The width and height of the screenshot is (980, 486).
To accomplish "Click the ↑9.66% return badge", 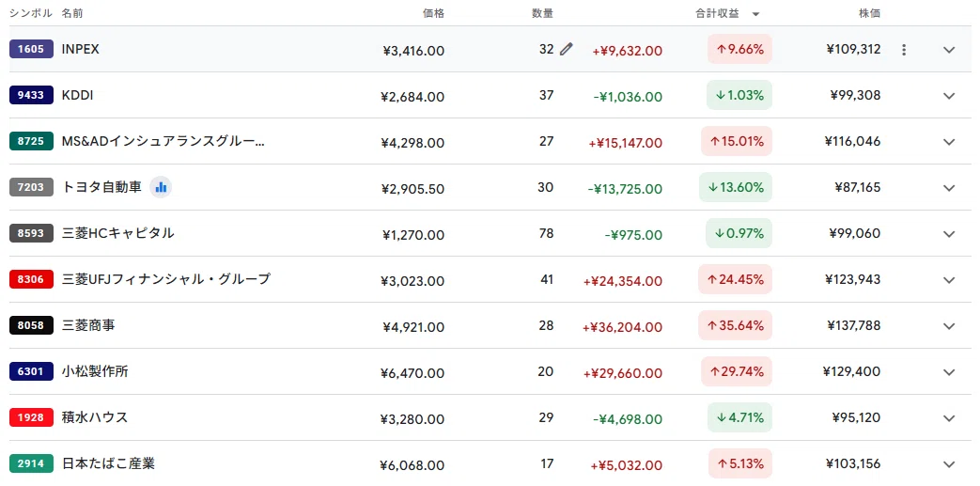I will [x=740, y=50].
